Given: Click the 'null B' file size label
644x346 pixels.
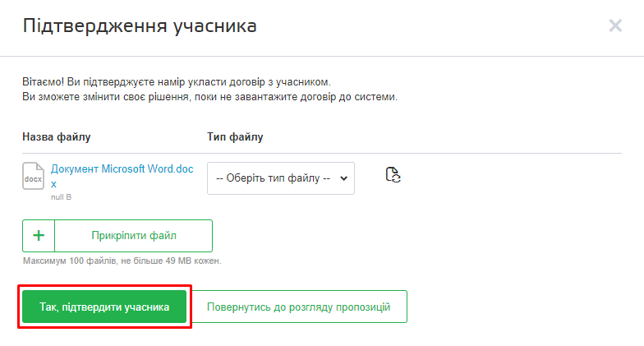Looking at the screenshot, I should [x=62, y=197].
